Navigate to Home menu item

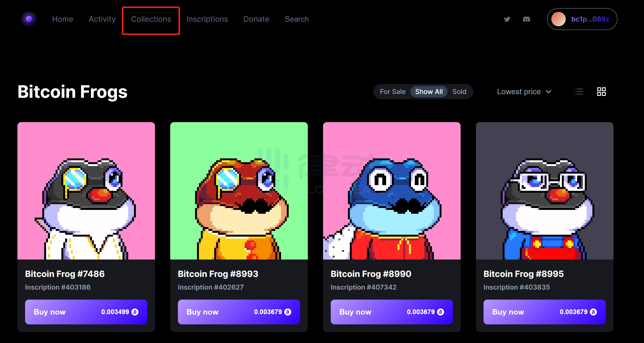click(63, 19)
